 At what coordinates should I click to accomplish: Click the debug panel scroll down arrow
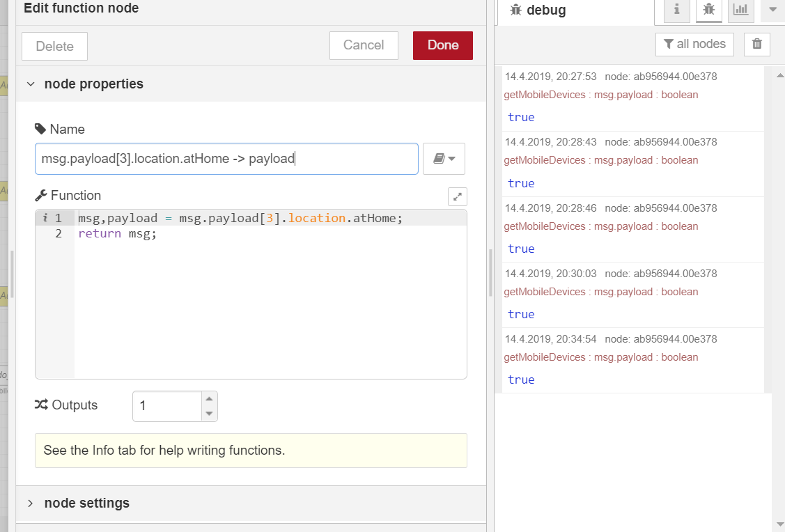(x=779, y=524)
